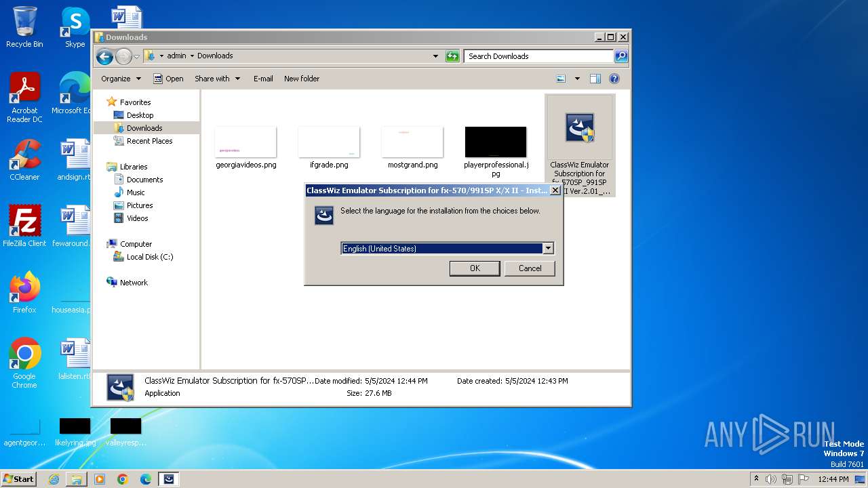The height and width of the screenshot is (488, 868).
Task: Open Downloads in the navigation pane
Action: pyautogui.click(x=144, y=128)
